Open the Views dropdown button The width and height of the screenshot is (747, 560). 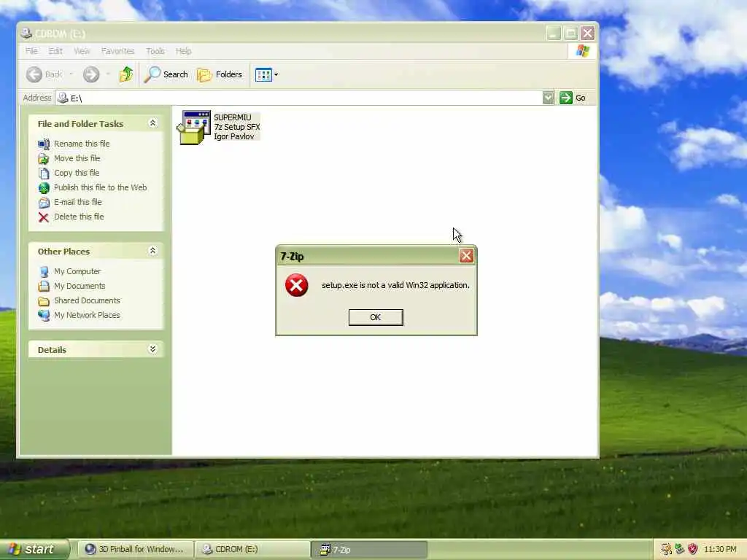(x=266, y=74)
